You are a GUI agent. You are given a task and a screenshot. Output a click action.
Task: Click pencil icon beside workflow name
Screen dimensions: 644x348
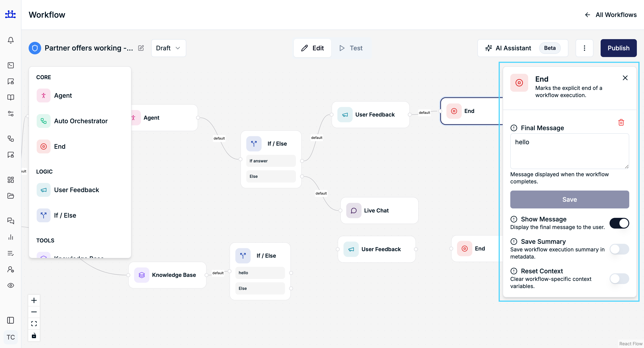pos(141,48)
